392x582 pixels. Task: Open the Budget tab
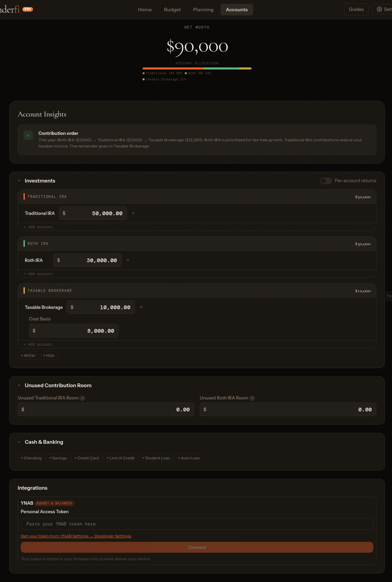(172, 10)
